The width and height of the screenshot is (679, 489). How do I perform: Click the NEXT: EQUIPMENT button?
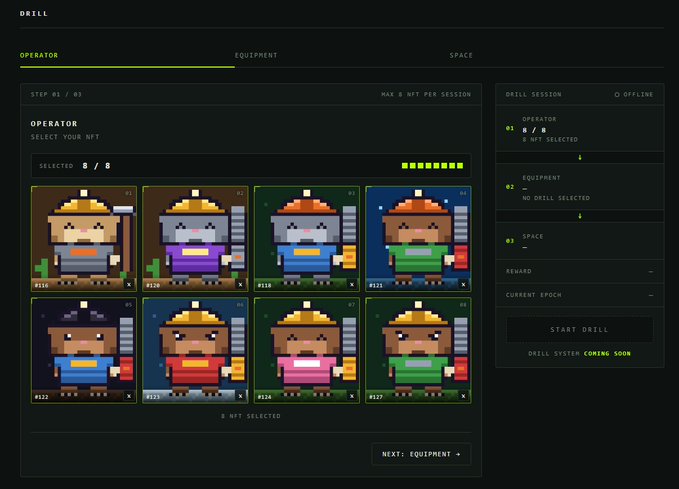click(421, 454)
